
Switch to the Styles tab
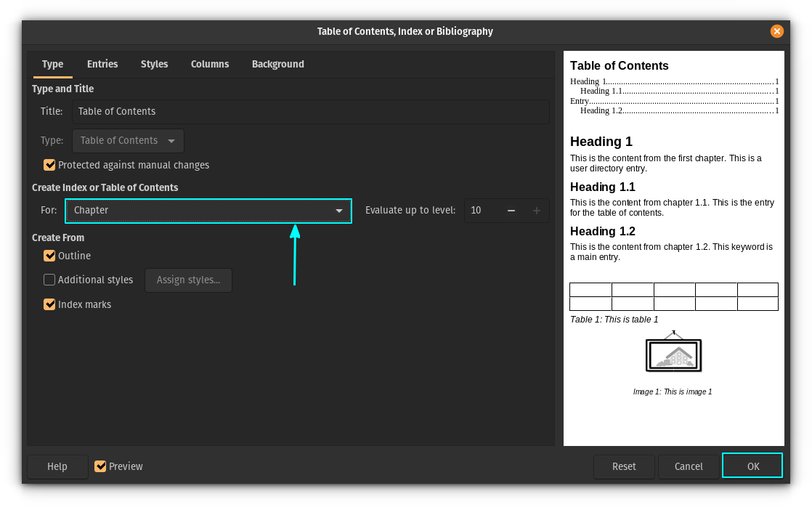(154, 64)
